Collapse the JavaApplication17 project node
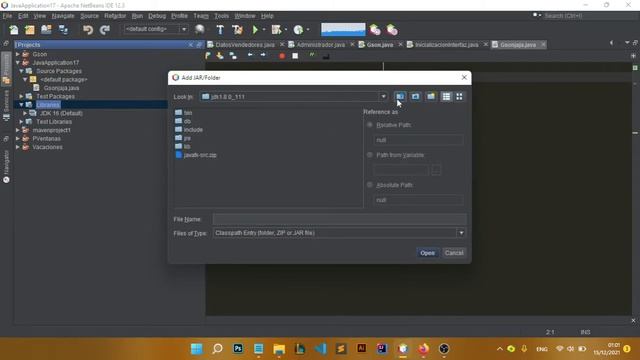The image size is (640, 360). [18, 62]
